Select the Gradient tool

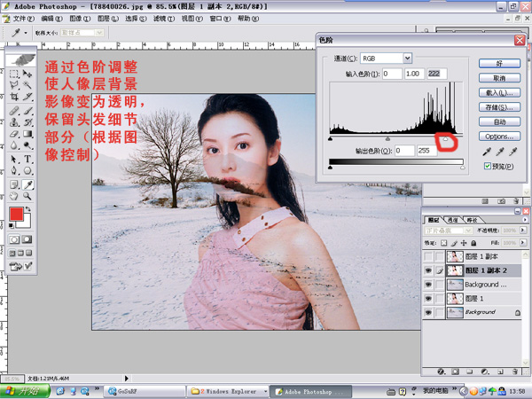click(27, 134)
